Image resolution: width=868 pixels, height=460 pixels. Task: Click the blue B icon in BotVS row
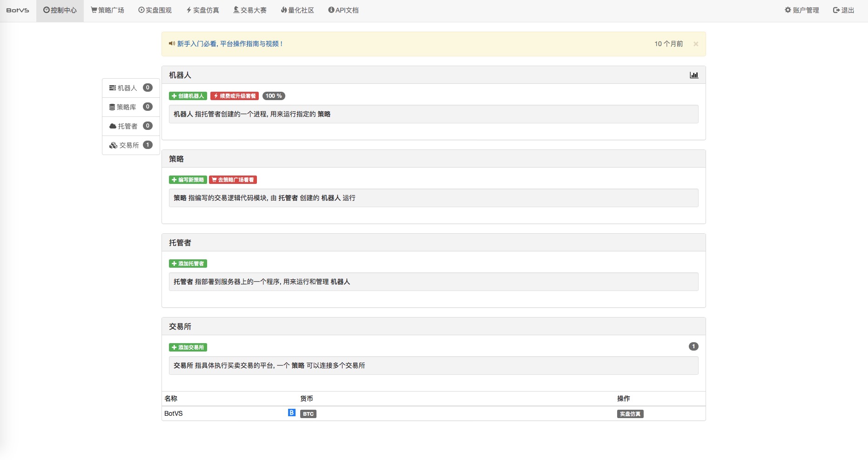pyautogui.click(x=292, y=413)
